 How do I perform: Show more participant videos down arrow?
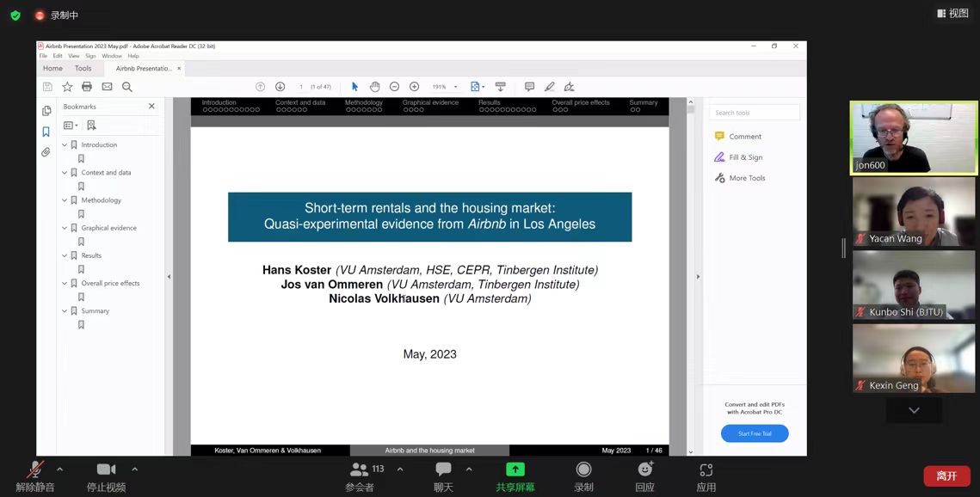click(x=914, y=410)
